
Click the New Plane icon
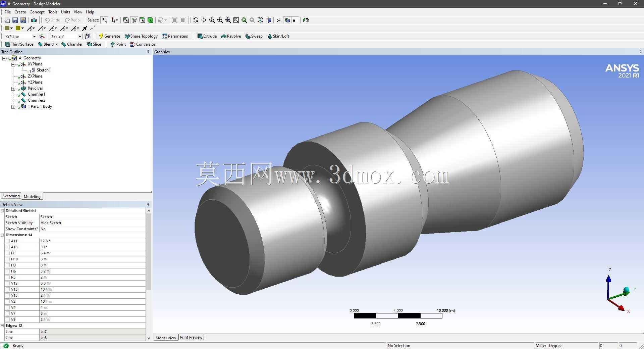42,36
